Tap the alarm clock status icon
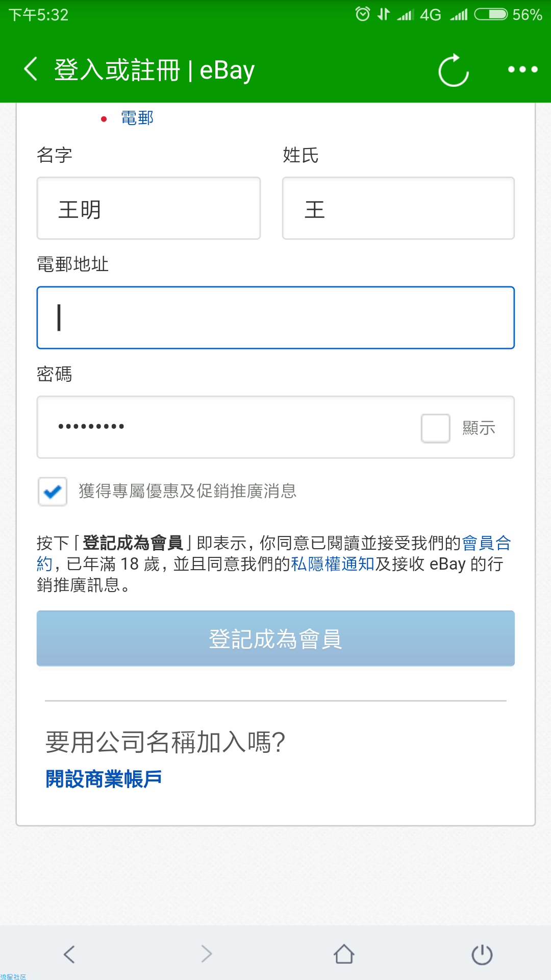This screenshot has width=551, height=980. [x=363, y=14]
